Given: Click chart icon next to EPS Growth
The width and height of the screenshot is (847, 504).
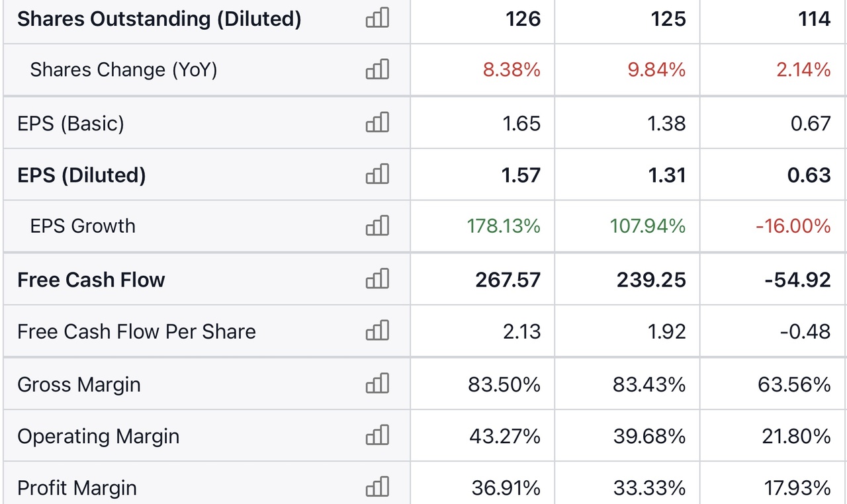Looking at the screenshot, I should click(x=377, y=226).
